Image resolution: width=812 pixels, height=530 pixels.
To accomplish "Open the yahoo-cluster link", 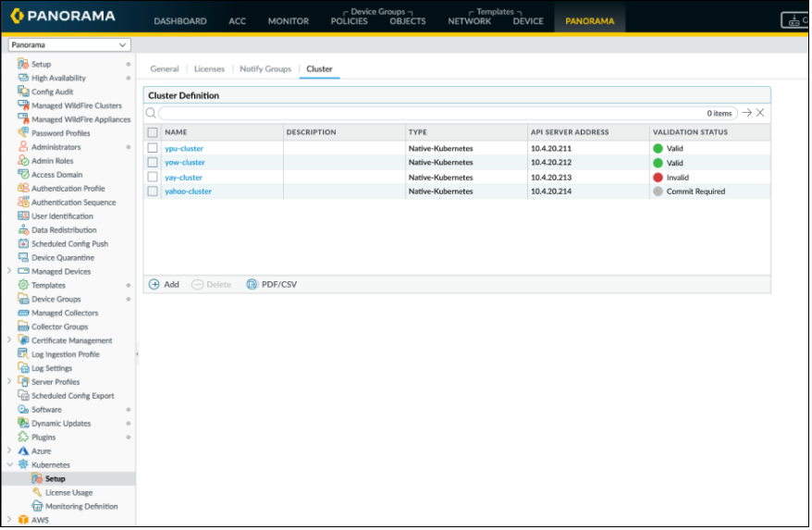I will [x=188, y=191].
